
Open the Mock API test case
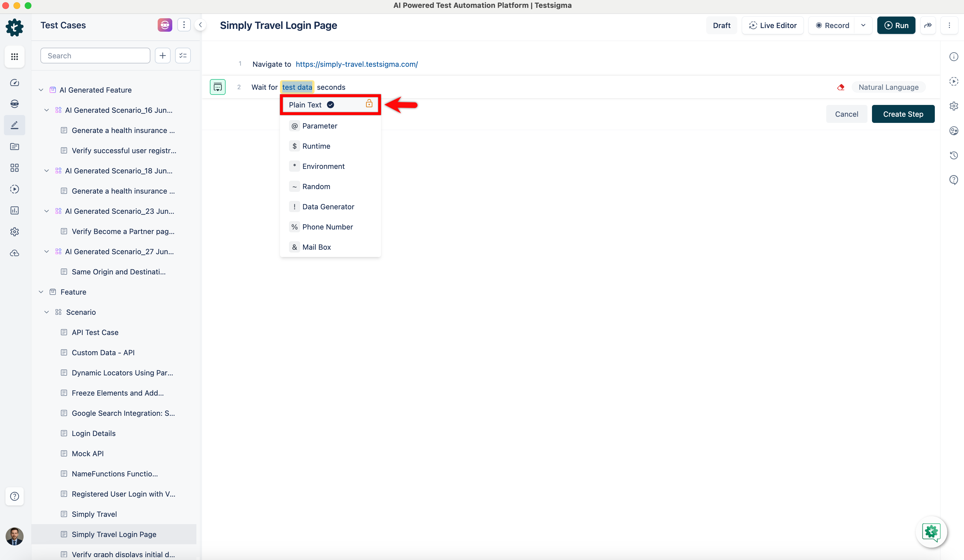pyautogui.click(x=88, y=453)
